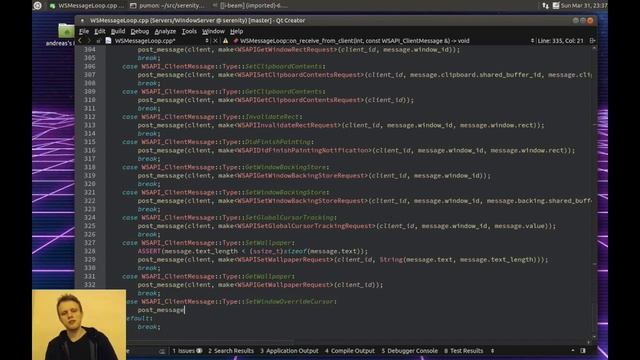Open the Build menu

tap(118, 31)
